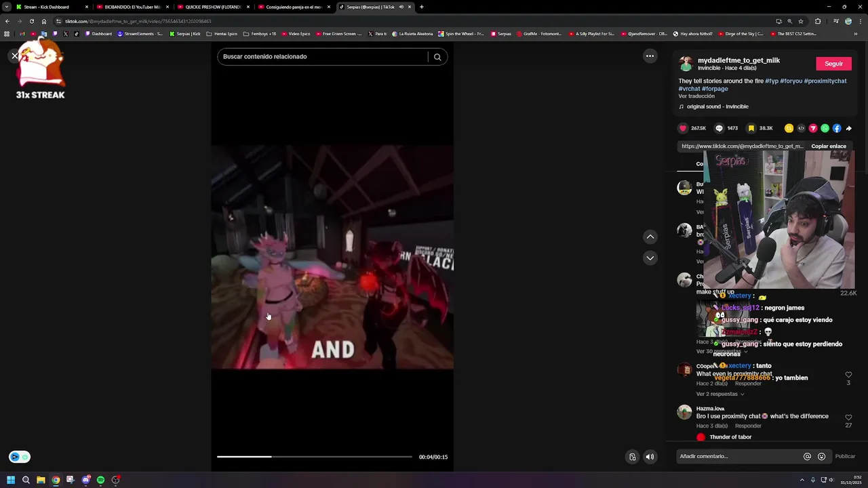Image resolution: width=868 pixels, height=488 pixels.
Task: Toggle the floating player switch at bottom left
Action: (x=20, y=457)
